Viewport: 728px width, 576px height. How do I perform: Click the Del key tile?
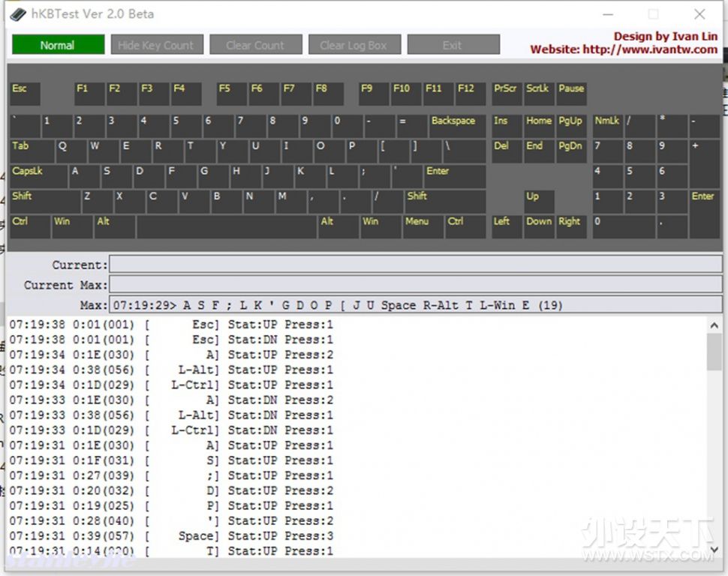pos(507,151)
